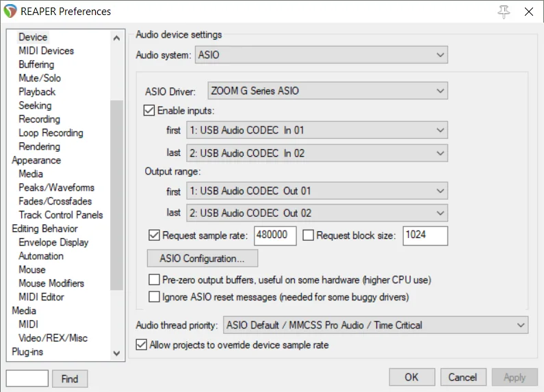Check Ignore ASIO reset messages
The height and width of the screenshot is (392, 544).
point(154,297)
